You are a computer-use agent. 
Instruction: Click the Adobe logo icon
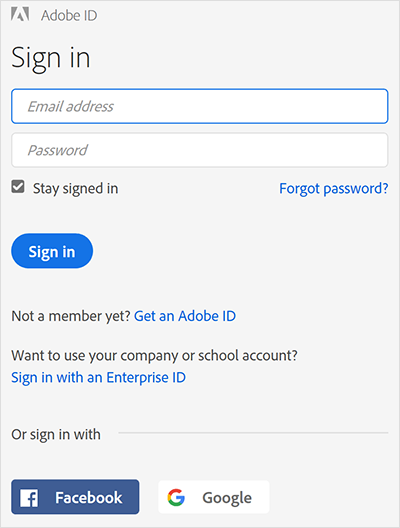(x=20, y=15)
